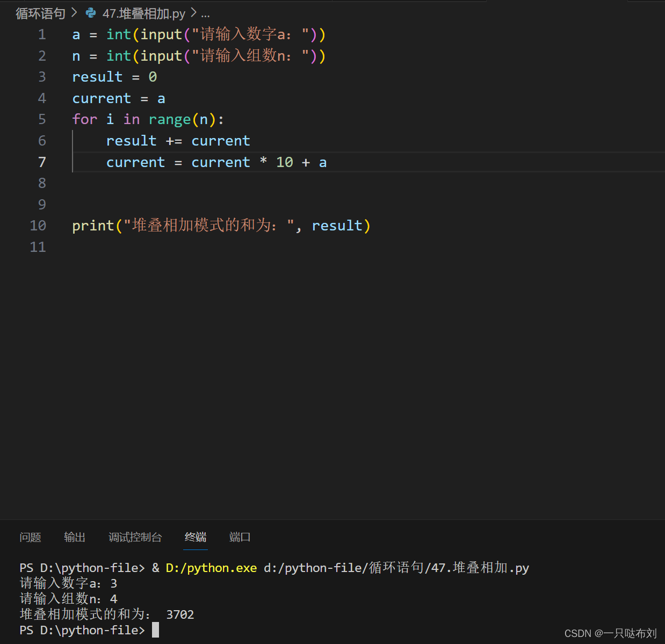Click line number 10 in the gutter

(x=38, y=225)
